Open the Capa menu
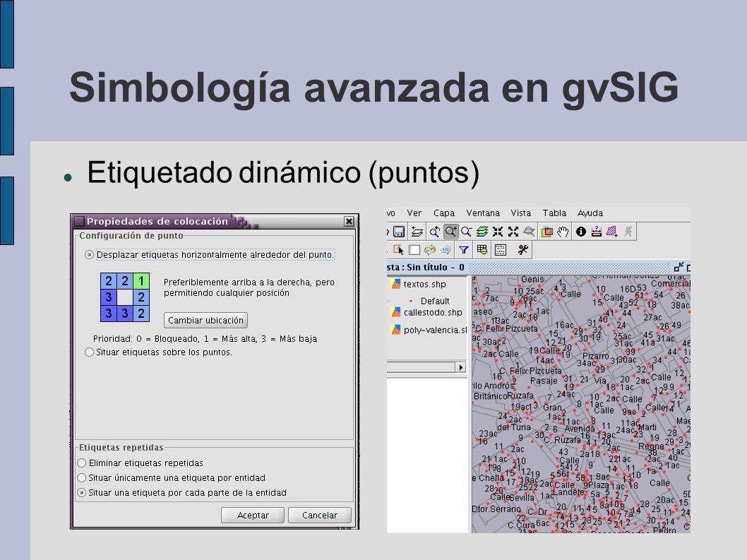This screenshot has height=560, width=747. point(444,213)
